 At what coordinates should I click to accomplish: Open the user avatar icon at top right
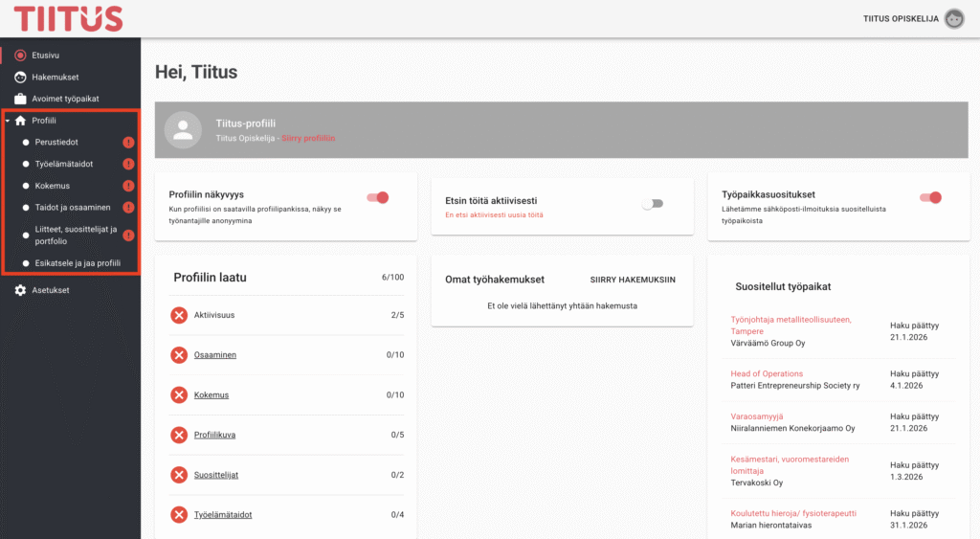click(x=954, y=19)
